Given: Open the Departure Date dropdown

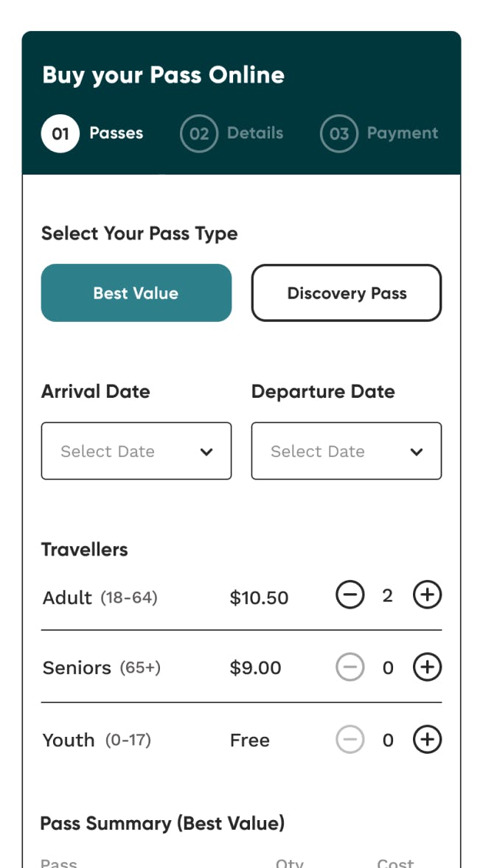Looking at the screenshot, I should 336,451.
